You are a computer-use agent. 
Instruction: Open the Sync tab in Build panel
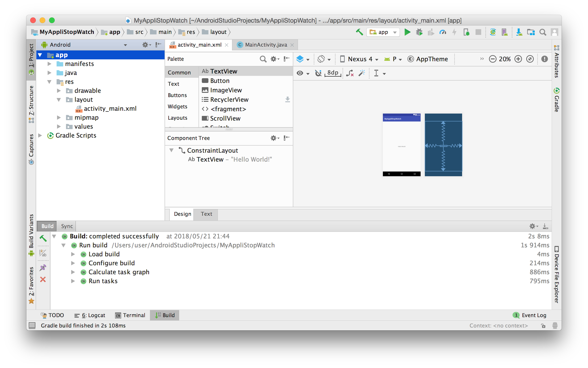pyautogui.click(x=67, y=226)
